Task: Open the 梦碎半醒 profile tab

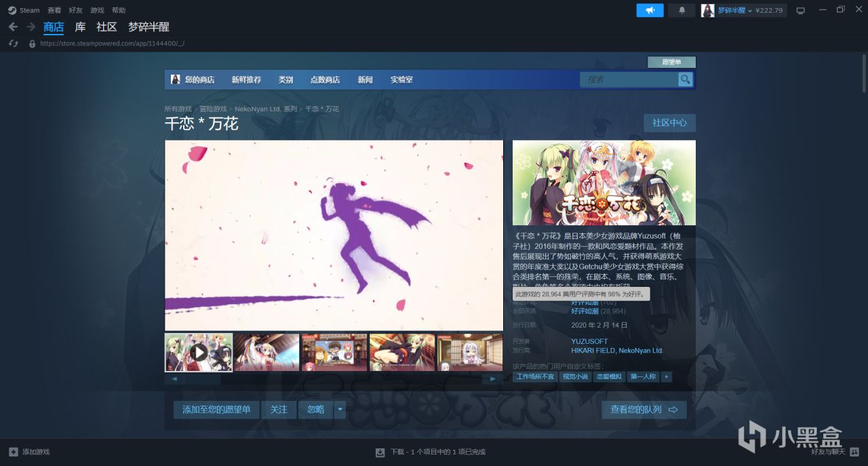Action: coord(149,27)
